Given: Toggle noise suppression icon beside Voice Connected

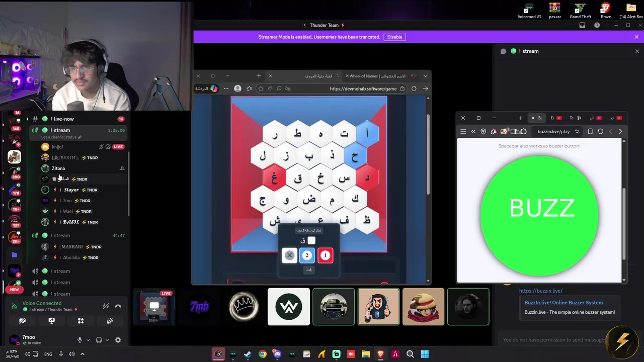Looking at the screenshot, I should pyautogui.click(x=106, y=306).
